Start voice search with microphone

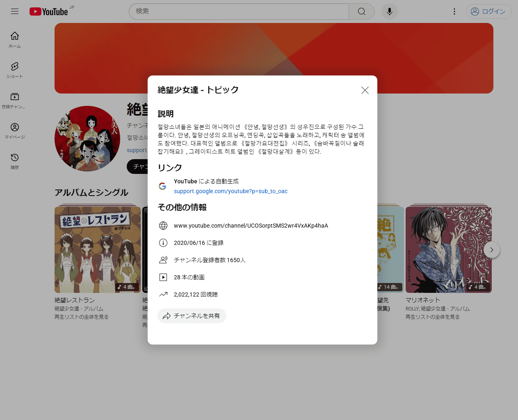click(x=389, y=11)
